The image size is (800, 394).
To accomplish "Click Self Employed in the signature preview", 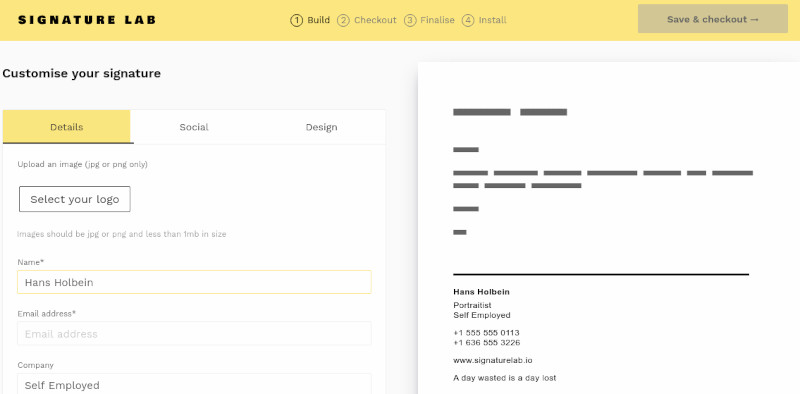I will (482, 315).
